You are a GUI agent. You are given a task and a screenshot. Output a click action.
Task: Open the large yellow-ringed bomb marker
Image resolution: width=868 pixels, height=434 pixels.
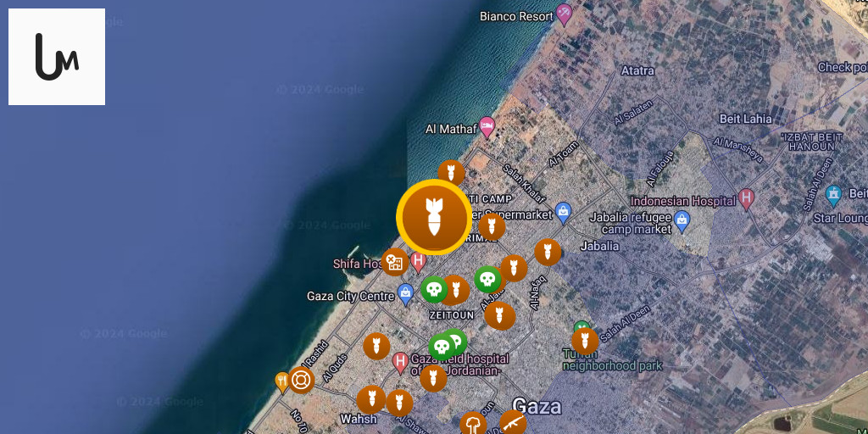coord(434,217)
